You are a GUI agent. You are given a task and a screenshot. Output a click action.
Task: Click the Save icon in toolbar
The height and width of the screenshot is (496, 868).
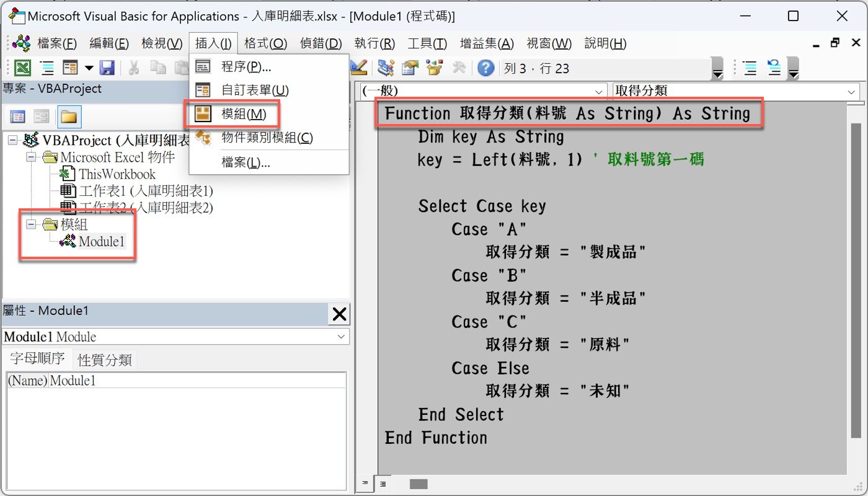[107, 68]
